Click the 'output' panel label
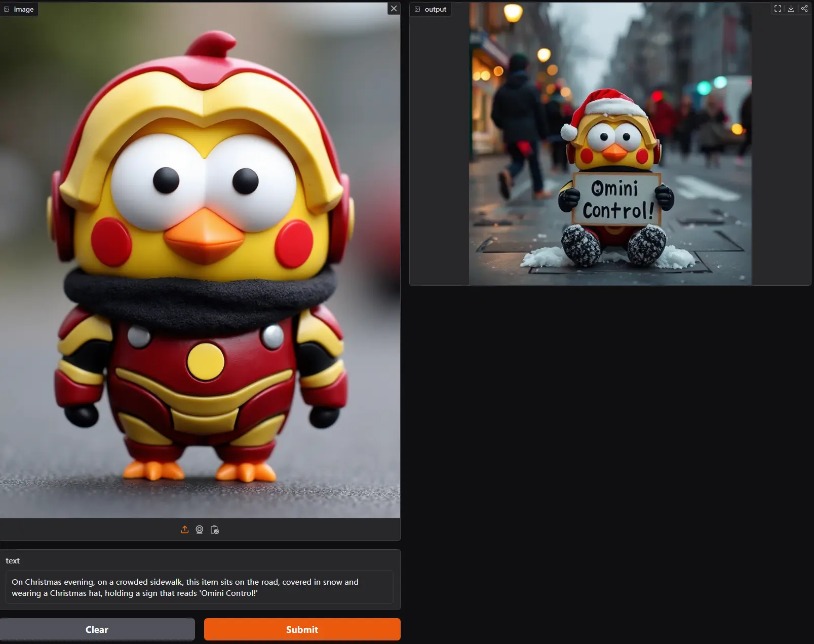Viewport: 814px width, 644px height. point(431,9)
